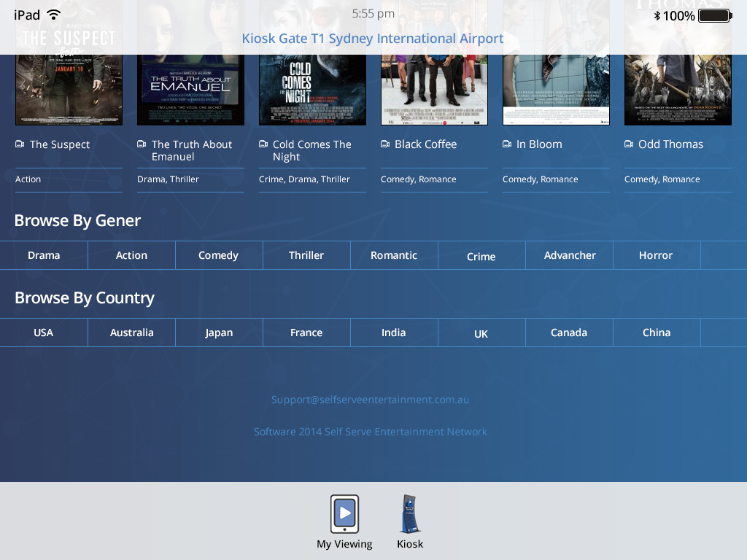The image size is (747, 560).
Task: Tap camera icon beside Odd Thomas
Action: pos(629,144)
